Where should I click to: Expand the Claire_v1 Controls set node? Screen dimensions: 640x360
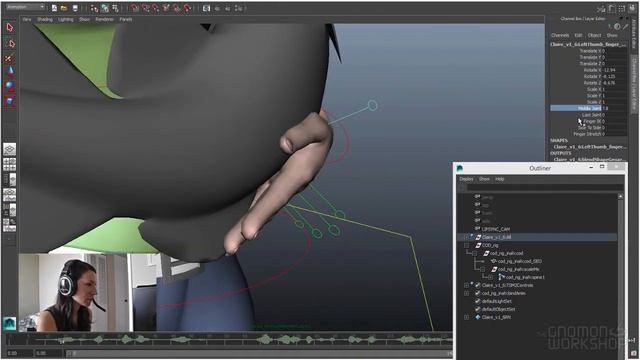[467, 285]
